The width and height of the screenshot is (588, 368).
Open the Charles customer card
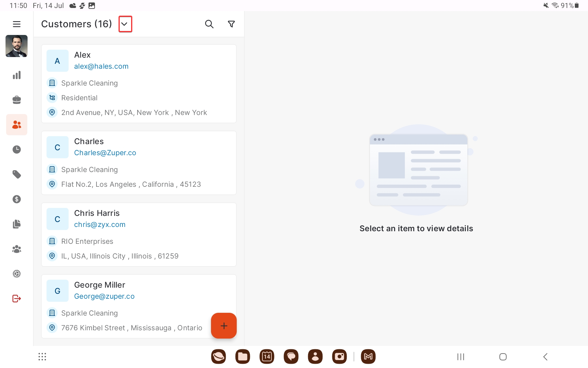tap(139, 163)
